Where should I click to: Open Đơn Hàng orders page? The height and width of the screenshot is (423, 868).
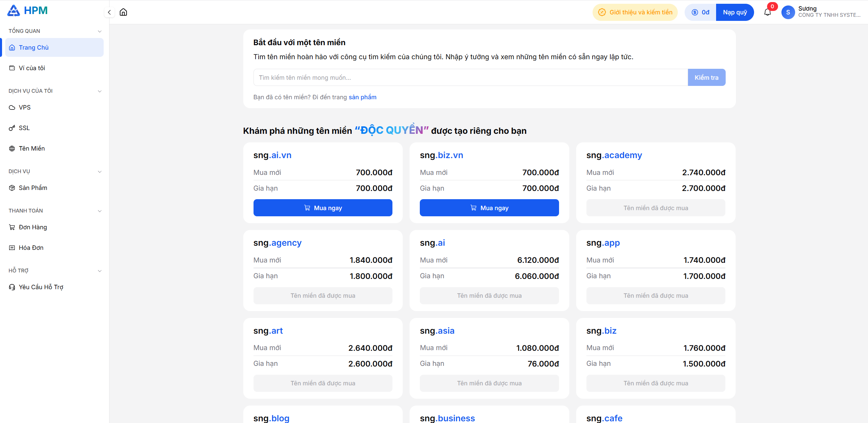pos(33,227)
